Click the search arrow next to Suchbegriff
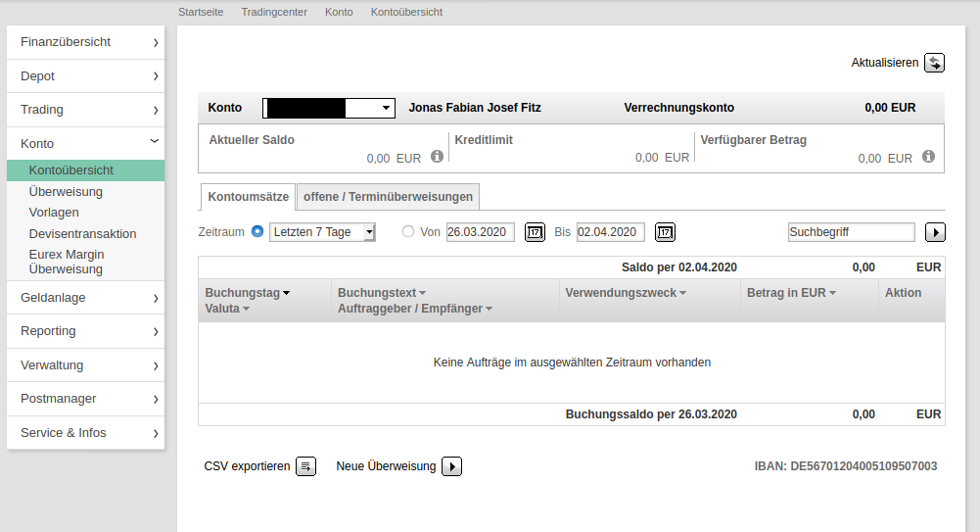This screenshot has height=532, width=980. tap(936, 232)
